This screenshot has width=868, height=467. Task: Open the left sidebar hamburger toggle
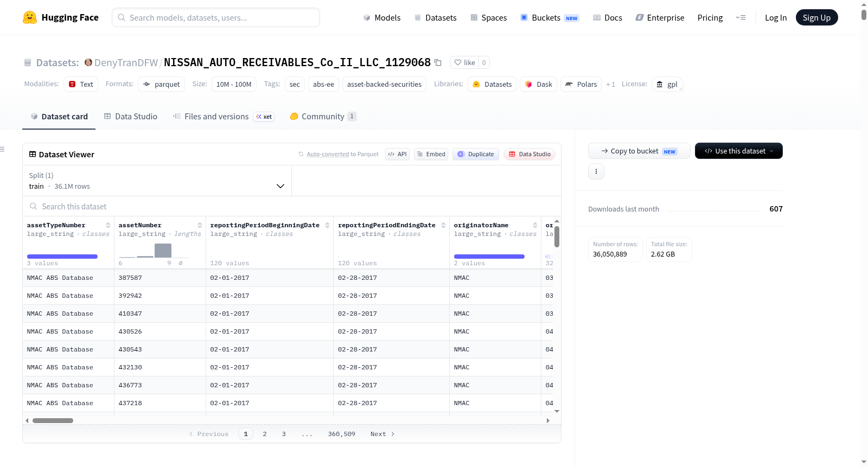click(3, 149)
